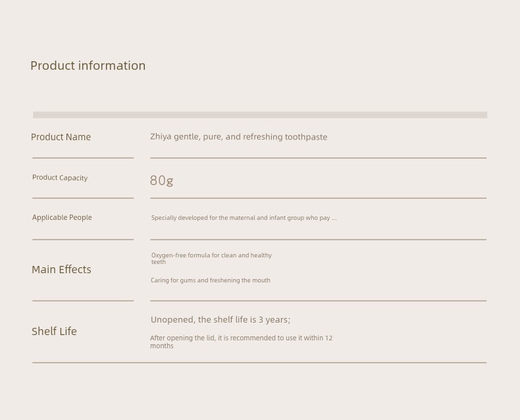Click the word 'toothpaste' in product name

pyautogui.click(x=306, y=137)
